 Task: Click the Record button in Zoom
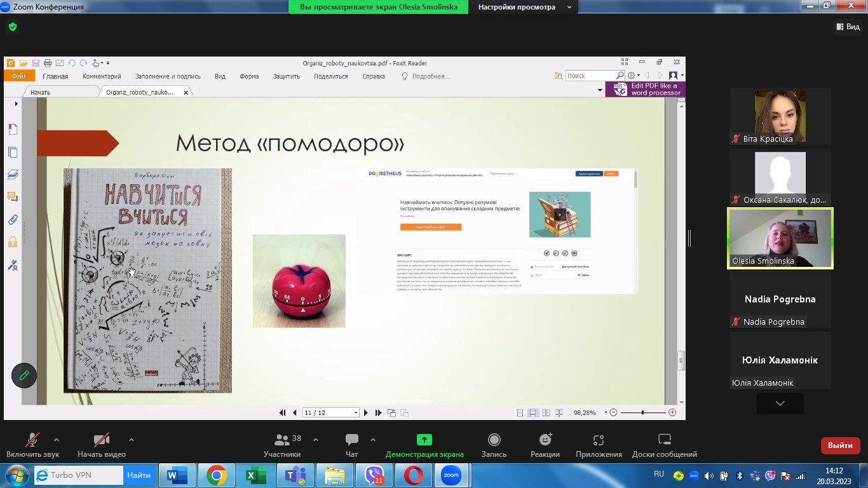pyautogui.click(x=494, y=445)
